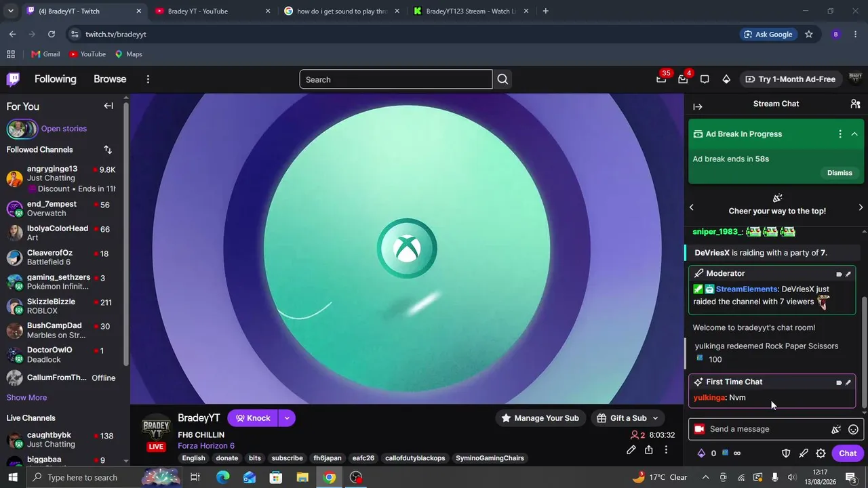Edit stream info with pencil icon
This screenshot has height=488, width=868.
pos(631,450)
